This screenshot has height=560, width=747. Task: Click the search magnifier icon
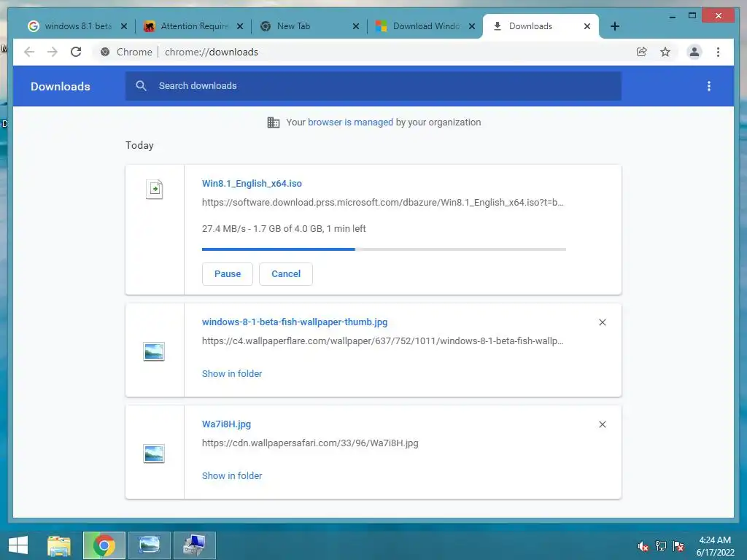[141, 86]
